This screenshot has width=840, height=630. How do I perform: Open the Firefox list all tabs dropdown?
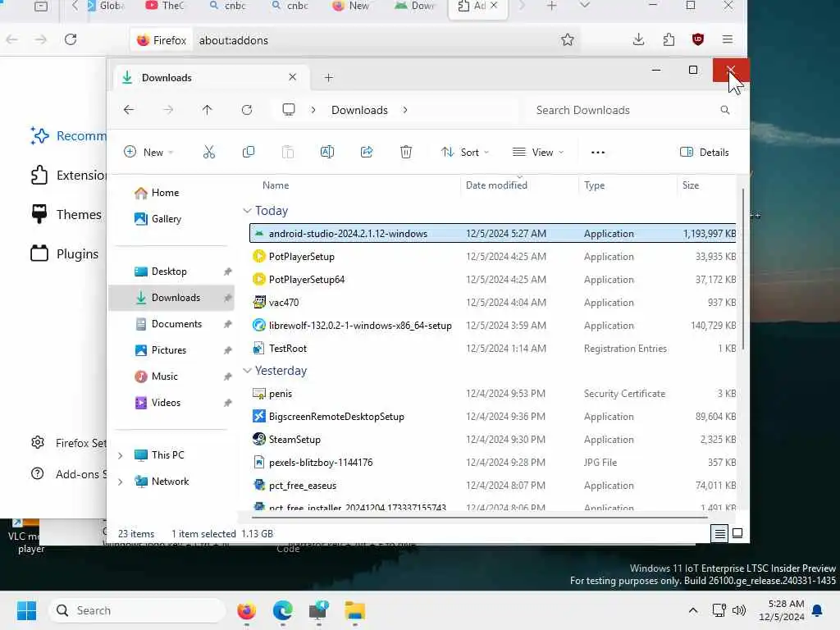click(x=584, y=6)
